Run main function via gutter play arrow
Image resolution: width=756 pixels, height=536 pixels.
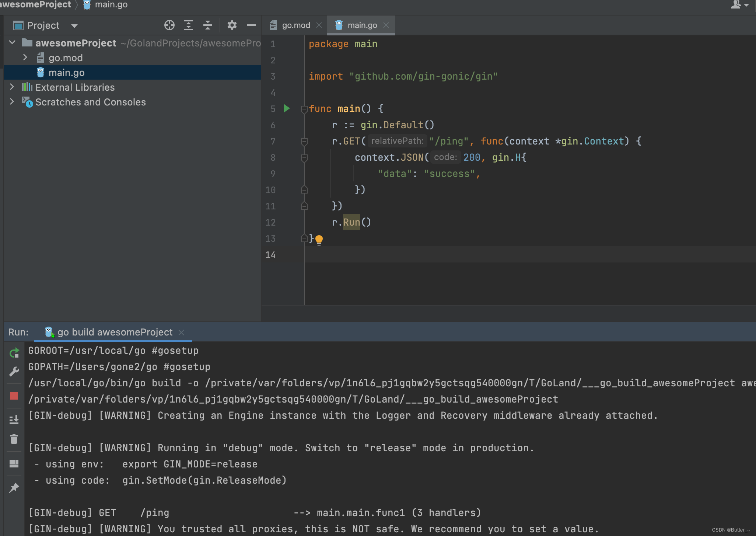coord(287,108)
